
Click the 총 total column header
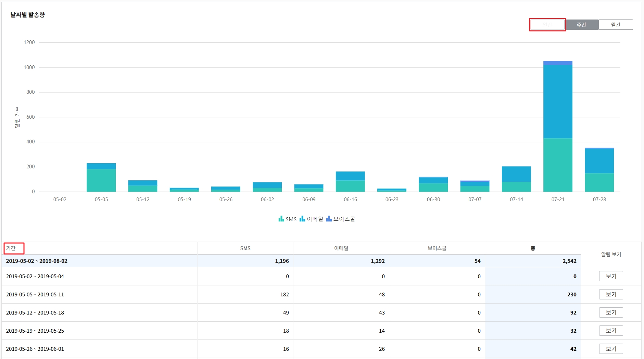(x=533, y=248)
